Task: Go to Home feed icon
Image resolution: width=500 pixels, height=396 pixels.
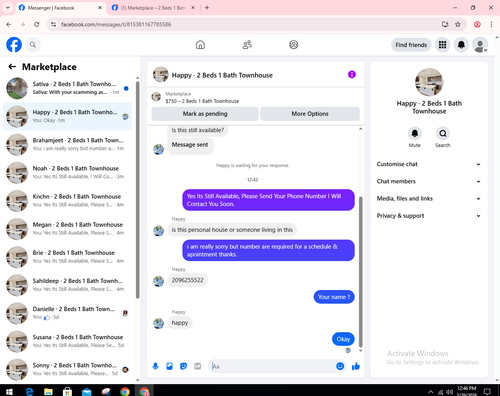Action: (x=200, y=45)
